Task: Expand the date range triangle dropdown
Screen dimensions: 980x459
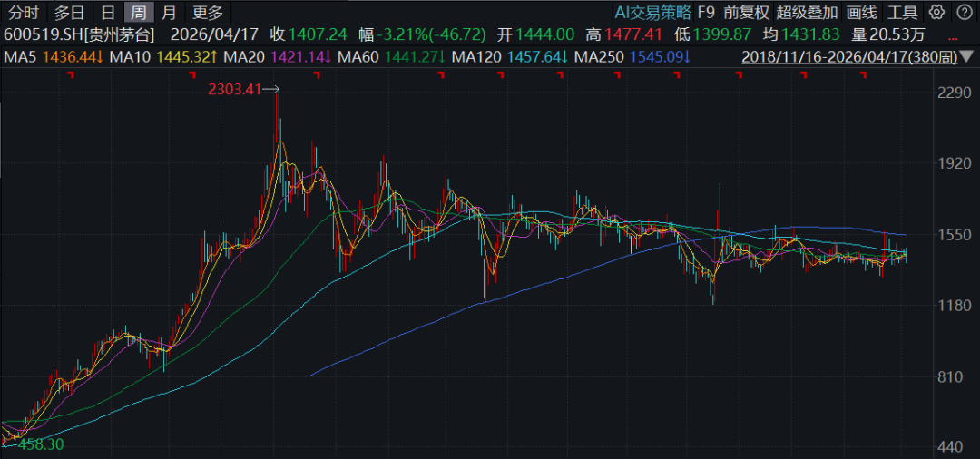Action: pos(966,58)
